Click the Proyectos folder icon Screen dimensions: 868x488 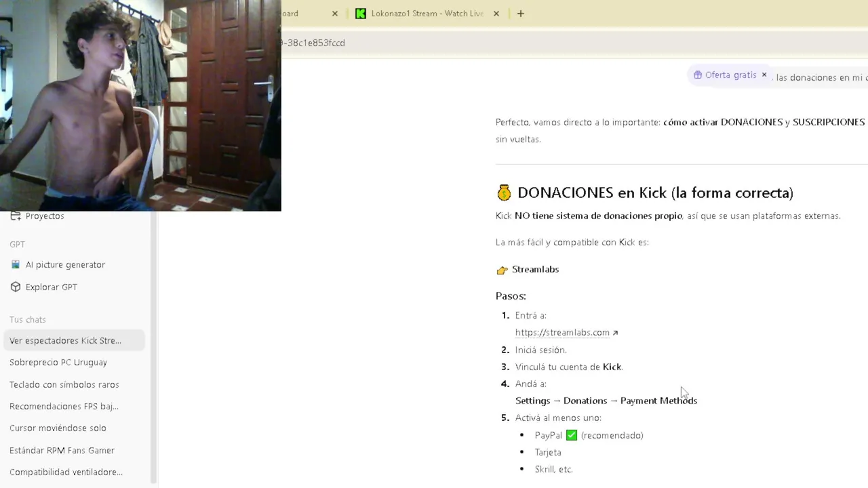tap(16, 216)
